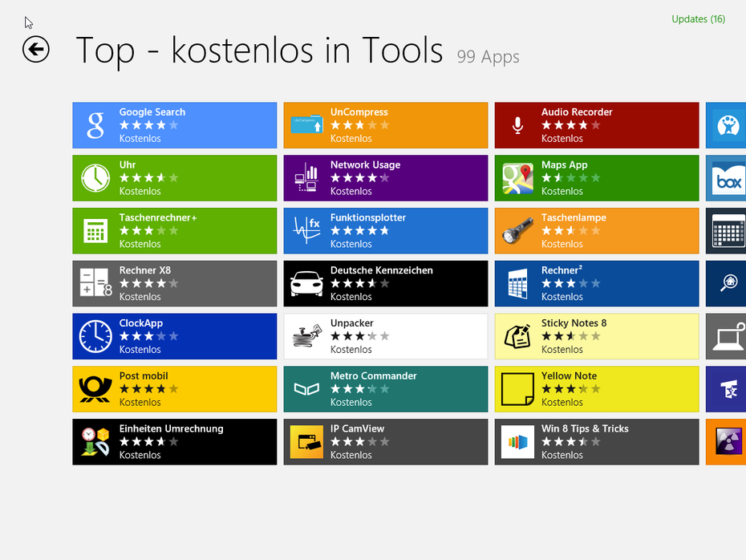
Task: Select the Taschenlampe app name
Action: (x=574, y=217)
